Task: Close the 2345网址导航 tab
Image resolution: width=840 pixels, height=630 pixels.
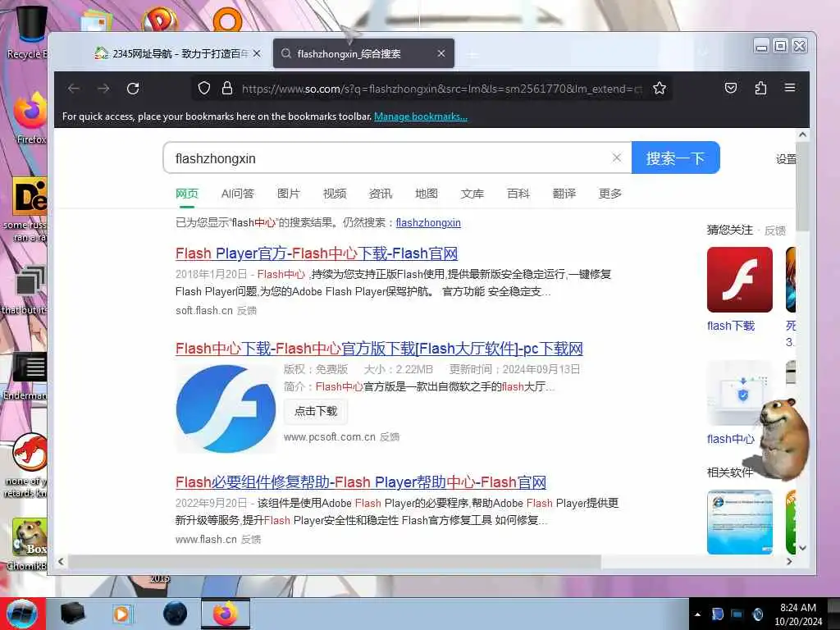Action: [257, 53]
